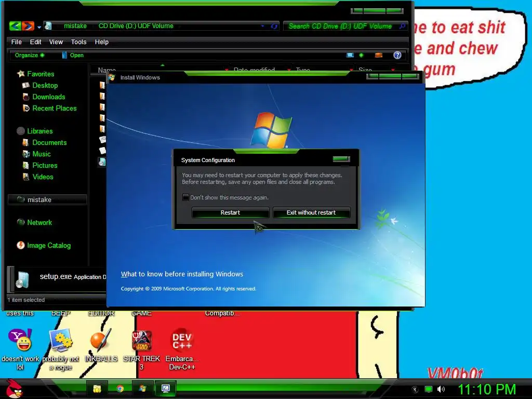Viewport: 532px width, 399px height.
Task: Open the Tools menu
Action: click(78, 42)
